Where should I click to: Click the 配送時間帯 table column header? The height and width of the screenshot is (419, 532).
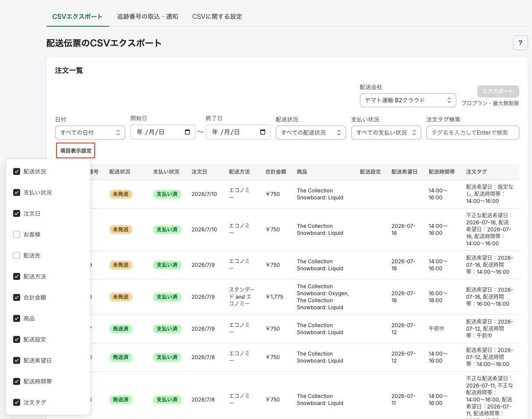(x=442, y=172)
